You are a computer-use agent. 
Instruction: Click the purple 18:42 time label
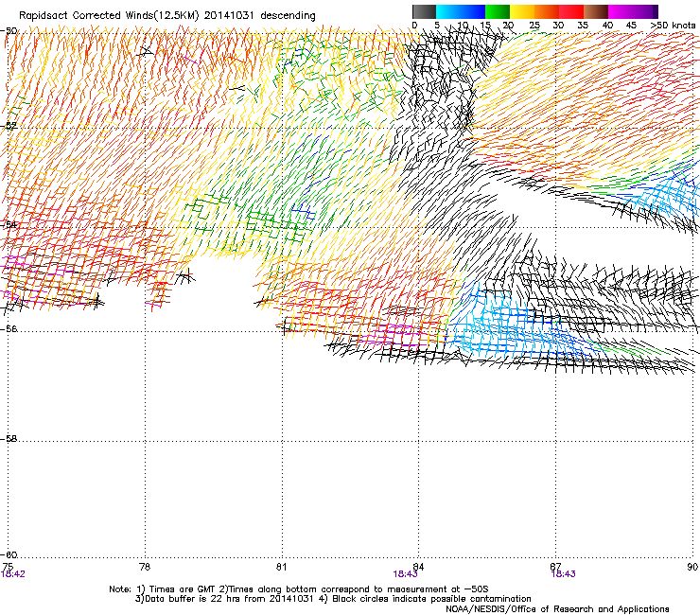pos(13,574)
